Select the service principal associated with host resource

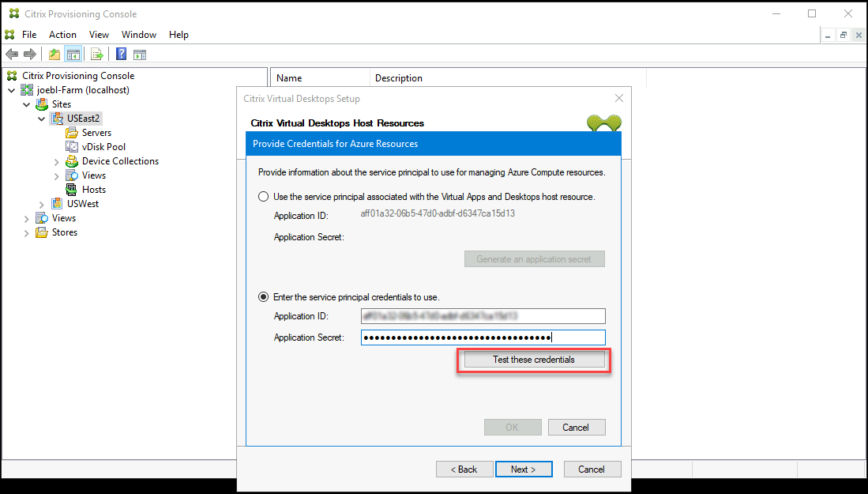pos(263,196)
